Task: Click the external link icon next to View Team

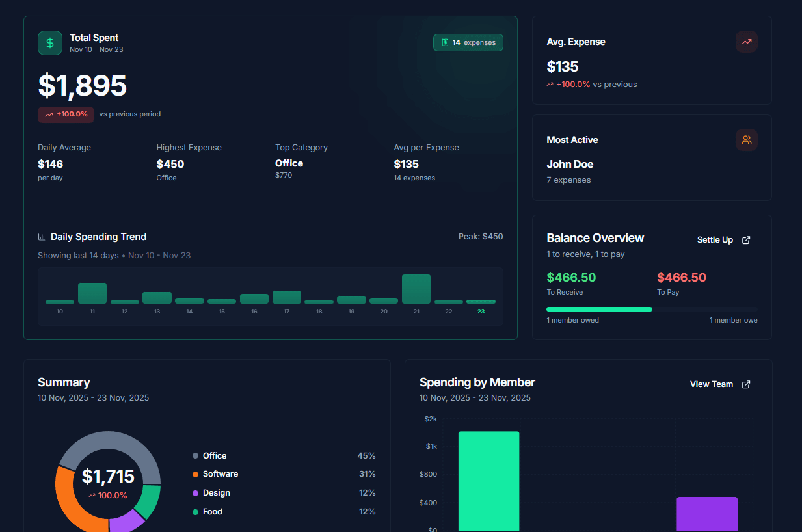Action: click(x=745, y=384)
